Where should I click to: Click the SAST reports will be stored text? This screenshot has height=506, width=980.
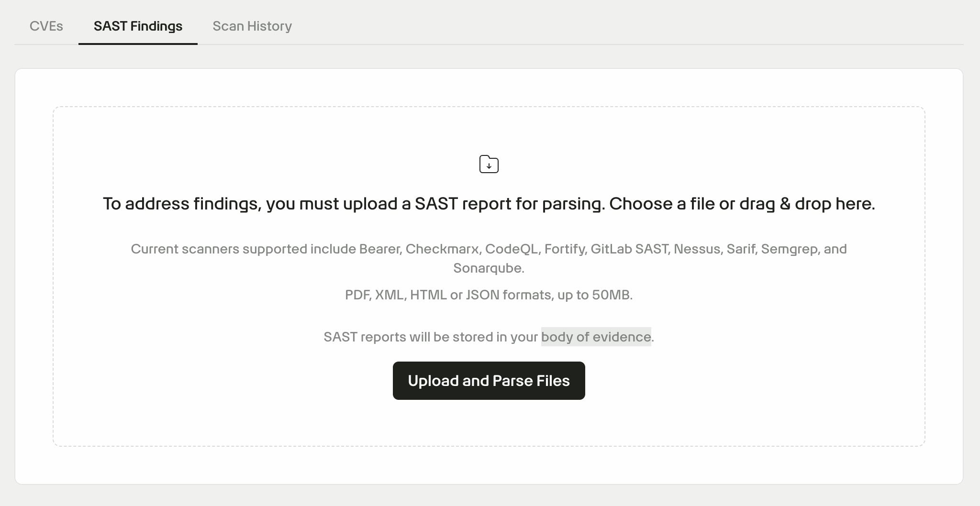pos(489,337)
